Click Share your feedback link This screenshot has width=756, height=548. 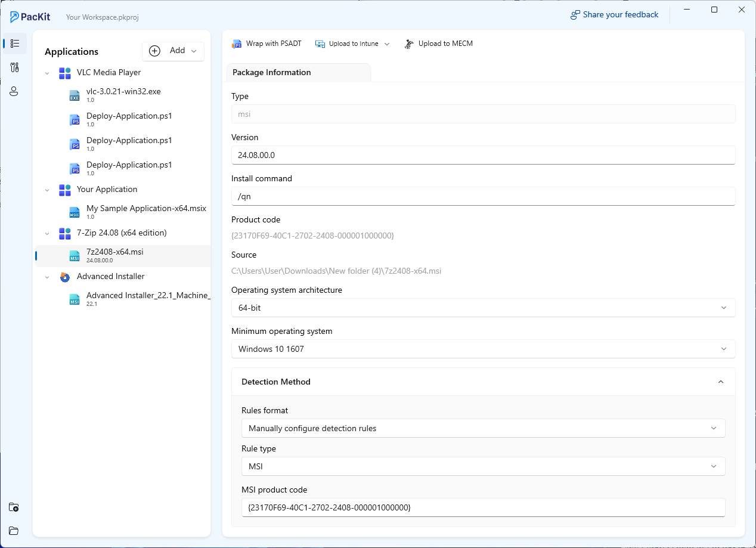point(615,15)
